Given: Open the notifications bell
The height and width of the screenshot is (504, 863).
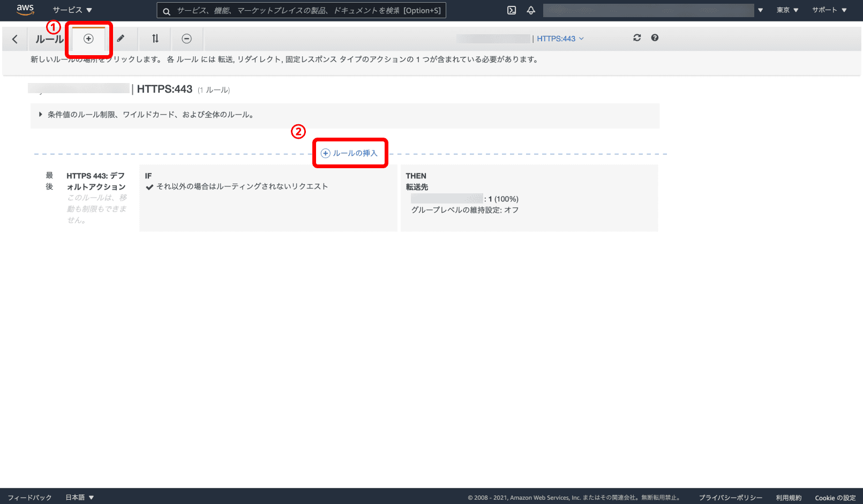Looking at the screenshot, I should (x=531, y=10).
